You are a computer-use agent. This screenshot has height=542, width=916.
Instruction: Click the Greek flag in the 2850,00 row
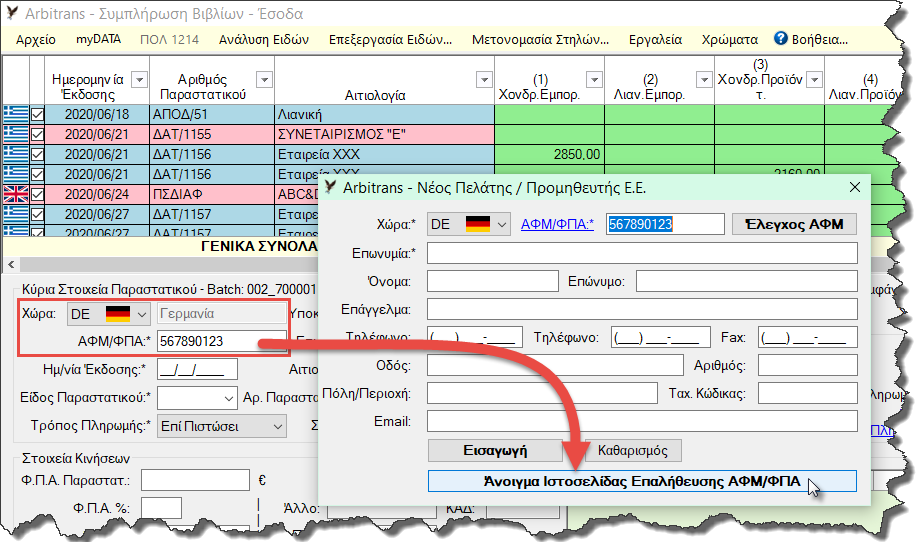16,154
